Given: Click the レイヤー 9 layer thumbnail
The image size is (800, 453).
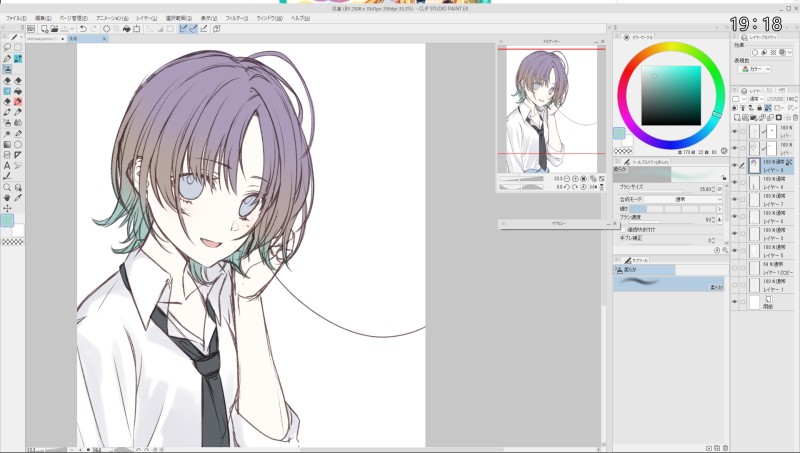Looking at the screenshot, I should (754, 165).
